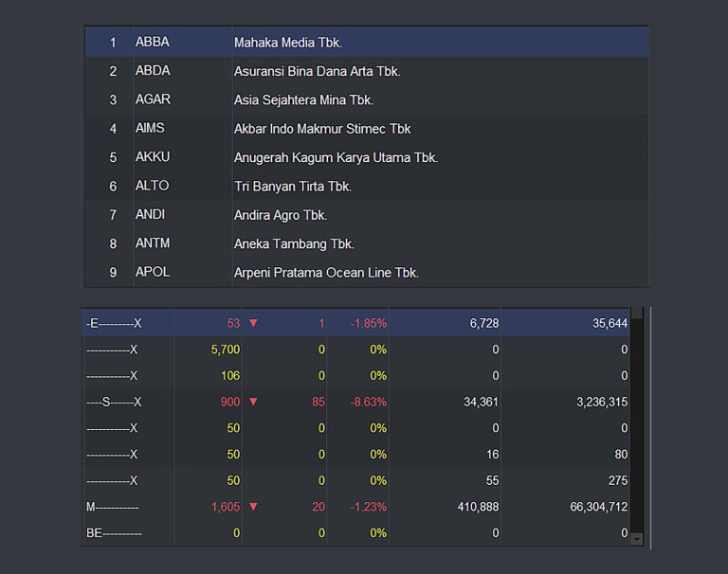Click the M----------- flag cell
This screenshot has width=728, height=574.
pyautogui.click(x=112, y=507)
